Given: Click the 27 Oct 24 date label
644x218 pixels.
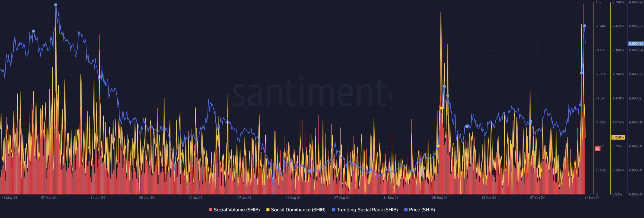Looking at the screenshot, I should [x=537, y=198].
